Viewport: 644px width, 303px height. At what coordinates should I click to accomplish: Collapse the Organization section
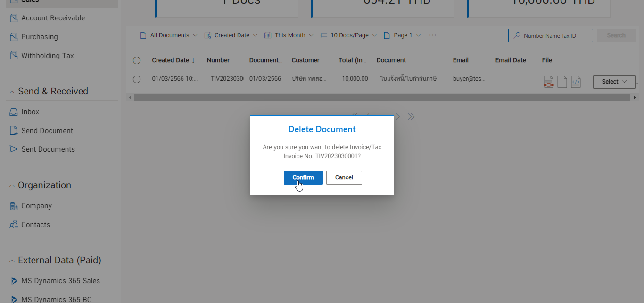[x=11, y=185]
